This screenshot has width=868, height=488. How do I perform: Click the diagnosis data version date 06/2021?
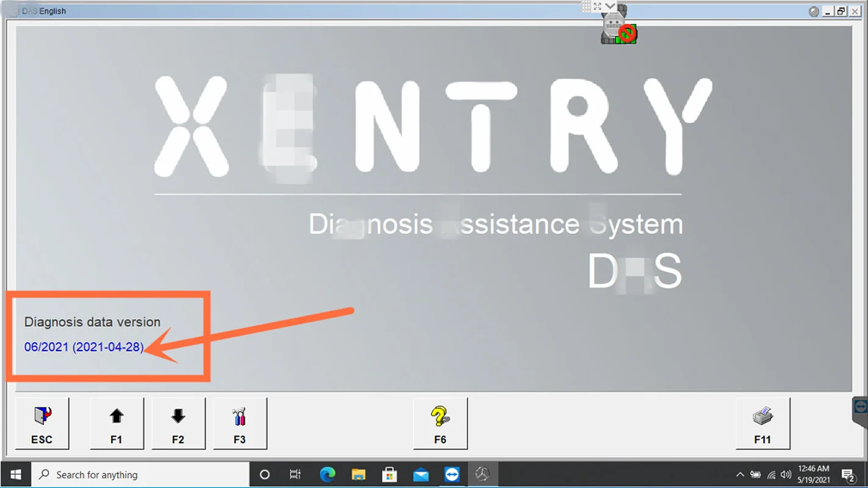(84, 347)
